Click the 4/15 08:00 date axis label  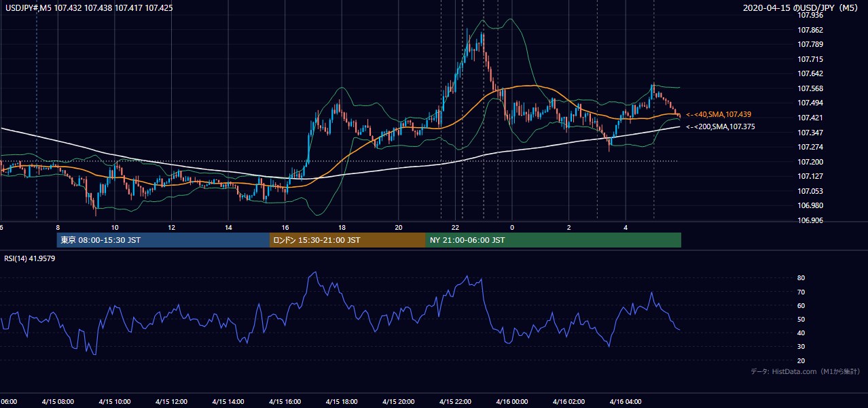coord(57,402)
